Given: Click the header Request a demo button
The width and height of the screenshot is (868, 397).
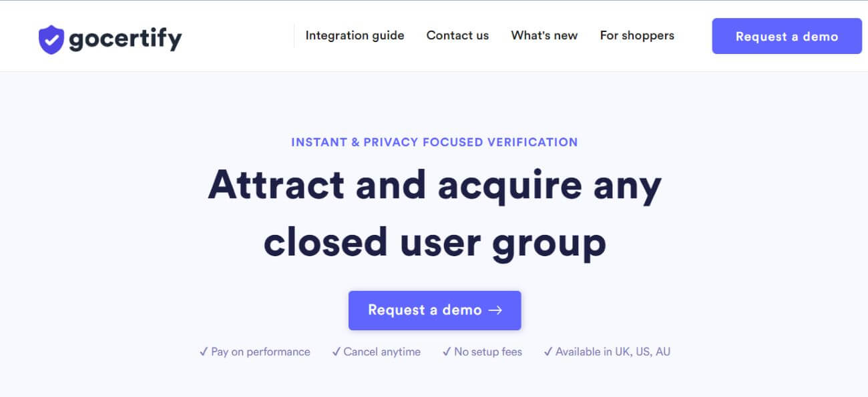Looking at the screenshot, I should pos(787,36).
